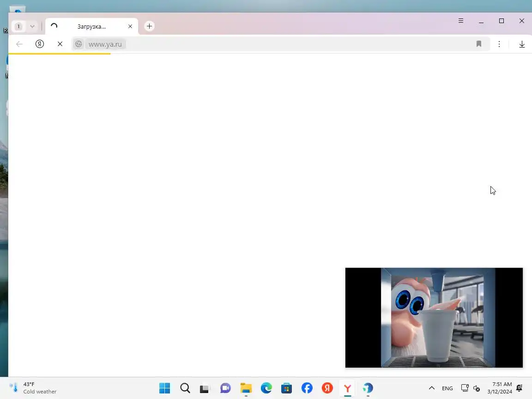Open Task View on taskbar
The height and width of the screenshot is (399, 532).
coord(205,388)
